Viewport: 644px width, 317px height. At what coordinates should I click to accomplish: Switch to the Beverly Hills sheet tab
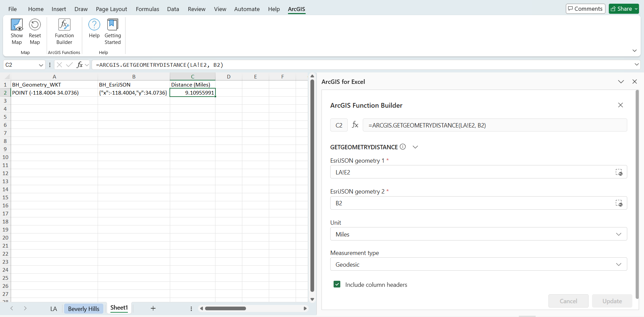84,309
